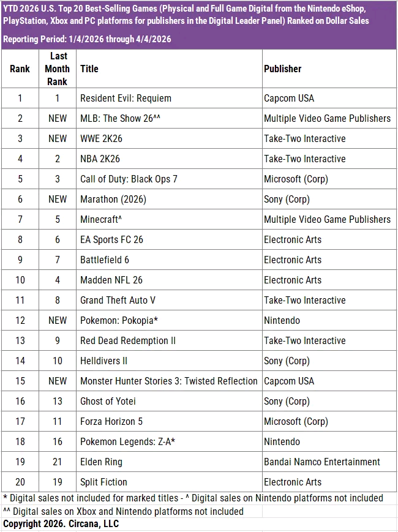
Task: Click the Nintendo publisher cell beside Pokemon: Pokopia
Action: pyautogui.click(x=282, y=320)
